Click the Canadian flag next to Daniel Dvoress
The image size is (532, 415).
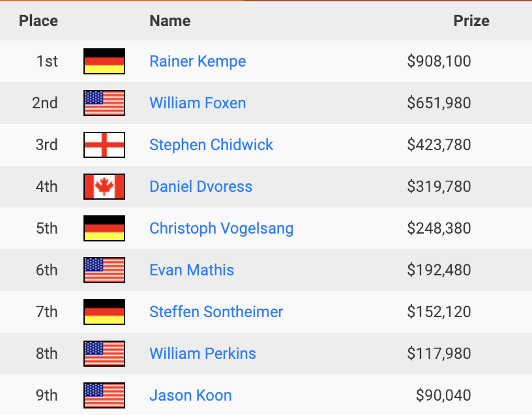[104, 187]
